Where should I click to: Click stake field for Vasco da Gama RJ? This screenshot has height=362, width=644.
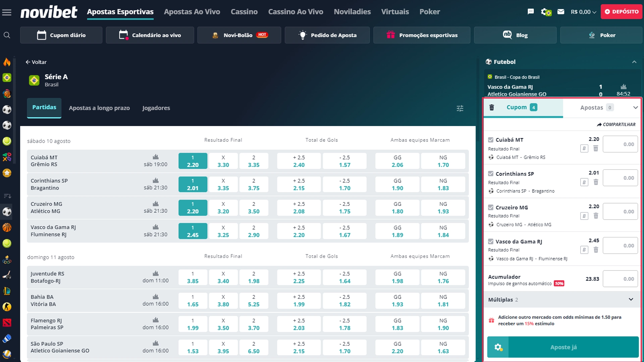[x=620, y=246]
